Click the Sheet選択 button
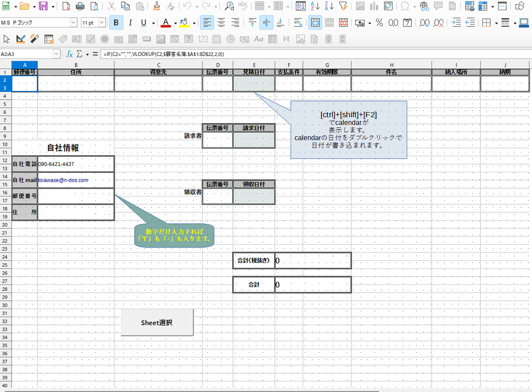532x392 pixels. 157,322
